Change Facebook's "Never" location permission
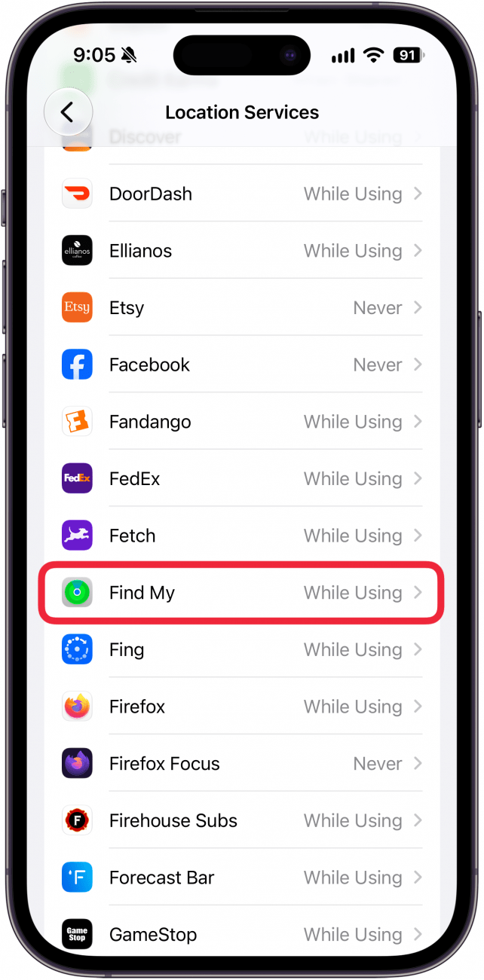484x980 pixels. pyautogui.click(x=377, y=365)
